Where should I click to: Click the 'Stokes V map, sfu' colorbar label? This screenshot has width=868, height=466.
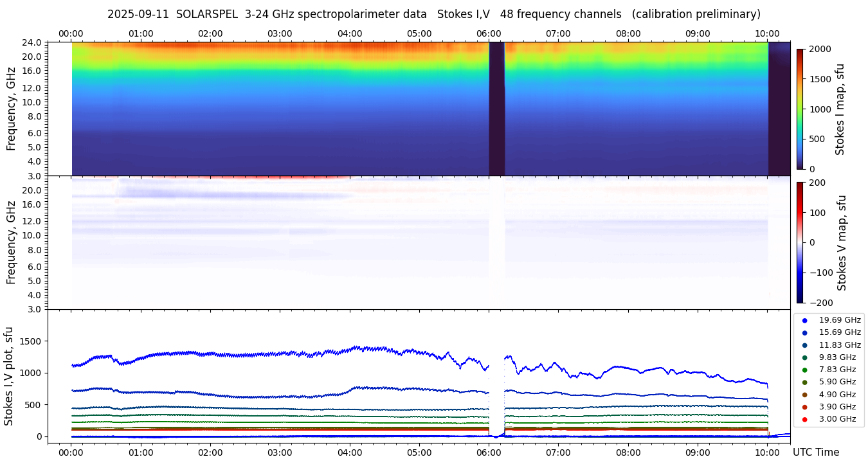coord(842,242)
